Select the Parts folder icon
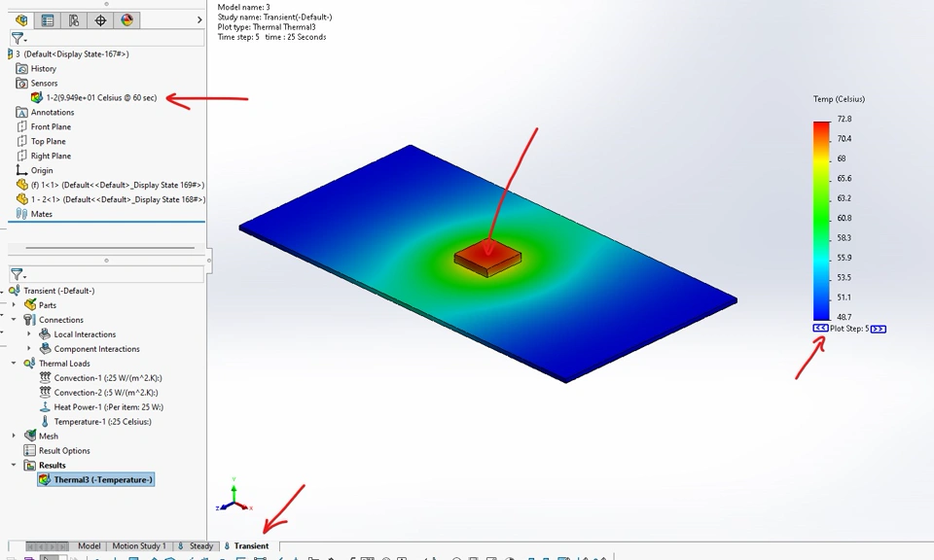This screenshot has width=934, height=560. click(x=30, y=304)
